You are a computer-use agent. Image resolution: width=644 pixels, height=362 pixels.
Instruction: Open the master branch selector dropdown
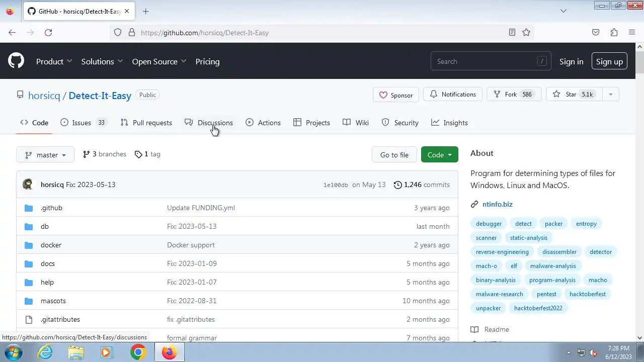(x=45, y=155)
